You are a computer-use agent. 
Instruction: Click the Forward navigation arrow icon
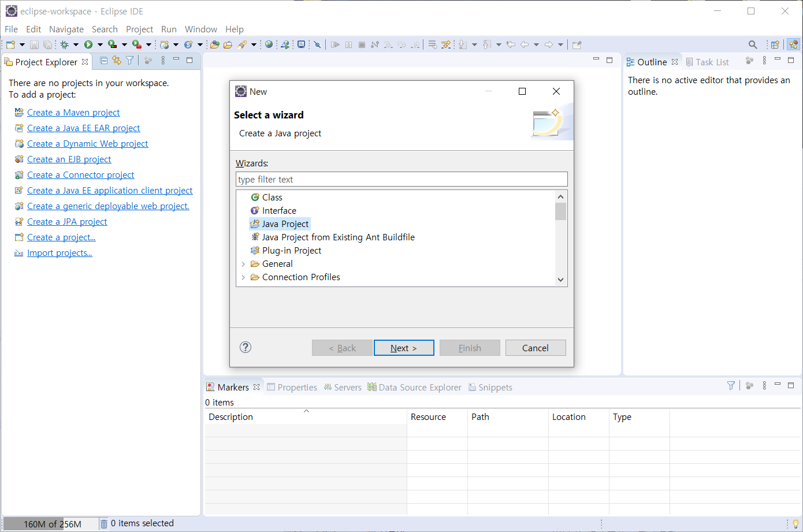pyautogui.click(x=549, y=44)
